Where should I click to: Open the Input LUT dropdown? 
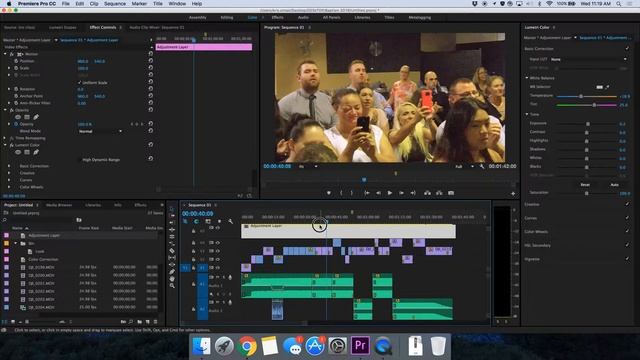click(x=588, y=59)
